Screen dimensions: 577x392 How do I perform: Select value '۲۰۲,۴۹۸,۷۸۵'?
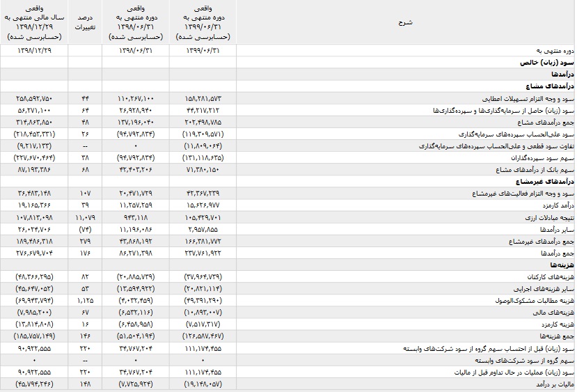click(x=203, y=123)
